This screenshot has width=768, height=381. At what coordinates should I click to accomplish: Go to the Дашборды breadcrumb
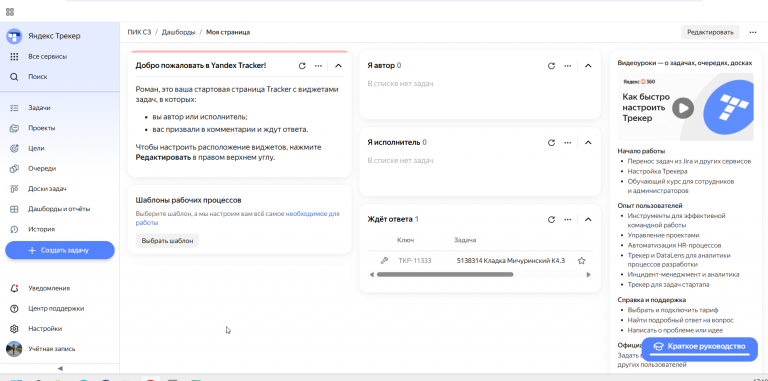(x=178, y=32)
